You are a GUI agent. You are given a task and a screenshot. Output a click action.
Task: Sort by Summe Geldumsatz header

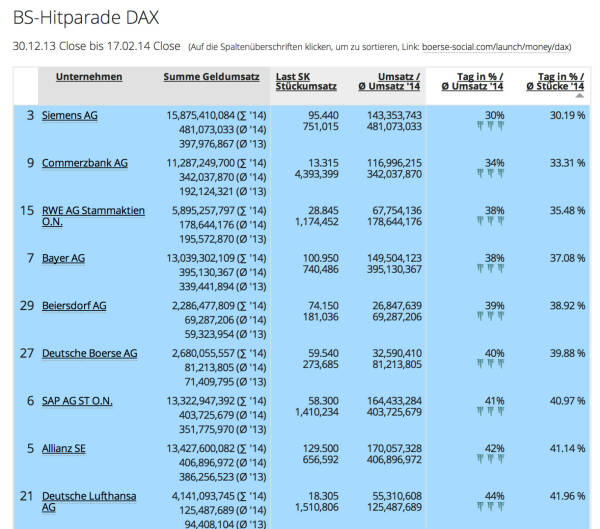[x=211, y=76]
